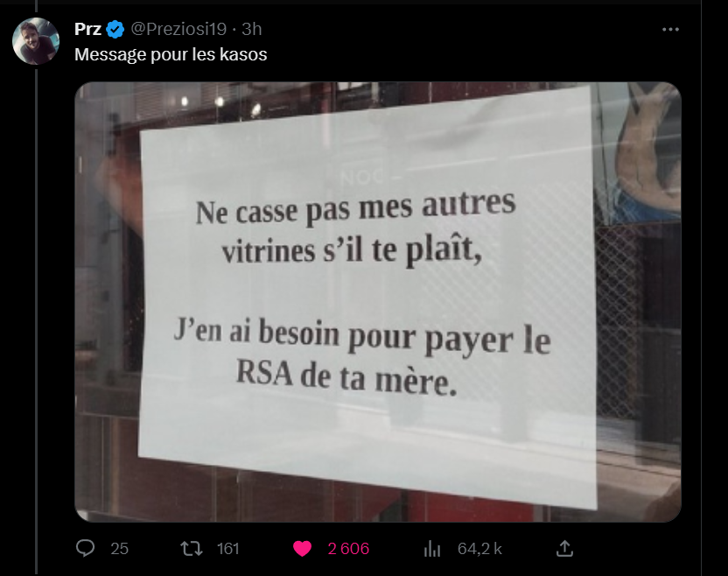Click the vertical thread line below the avatar
Screen dimensions: 728x576
click(36, 320)
